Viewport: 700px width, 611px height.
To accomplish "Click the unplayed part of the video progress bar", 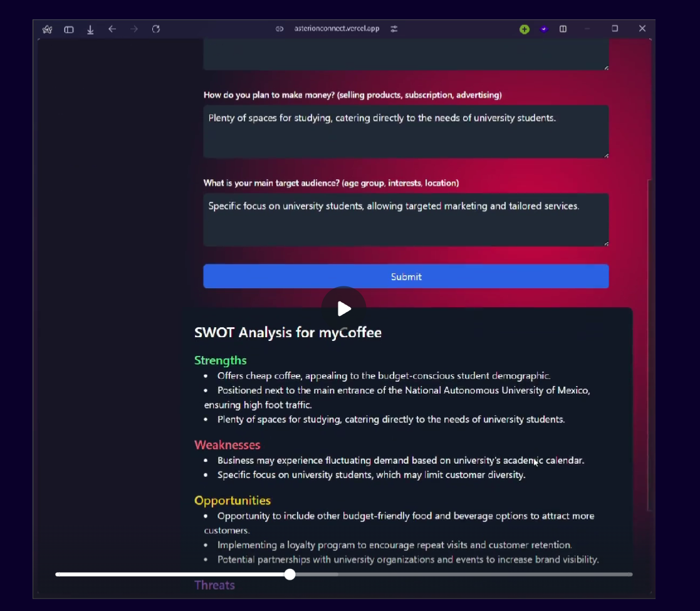I will coord(464,575).
